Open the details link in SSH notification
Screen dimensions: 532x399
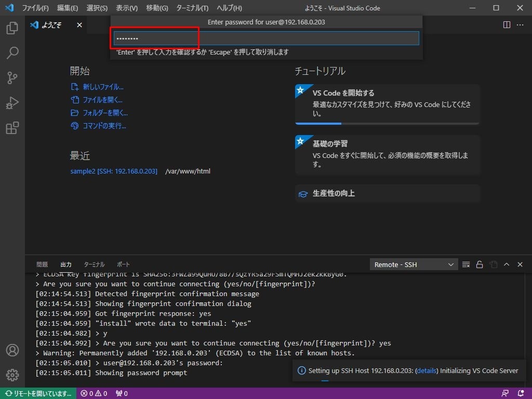coord(427,370)
